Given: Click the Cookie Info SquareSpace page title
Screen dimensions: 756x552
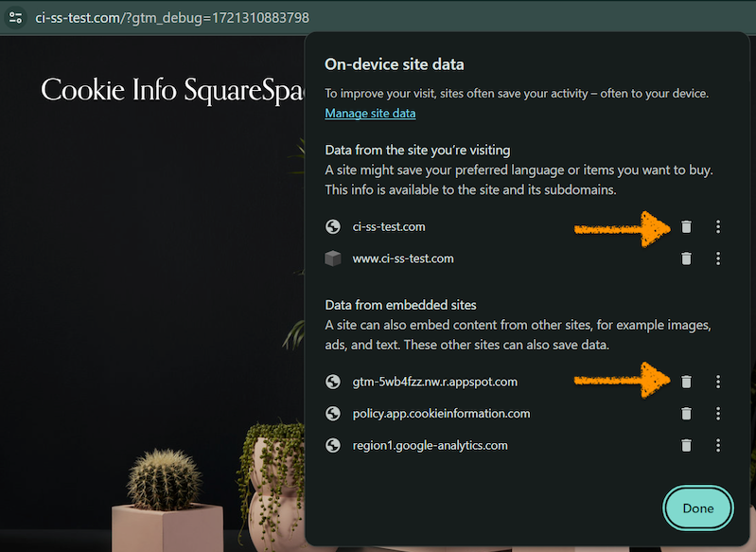Looking at the screenshot, I should click(x=172, y=90).
